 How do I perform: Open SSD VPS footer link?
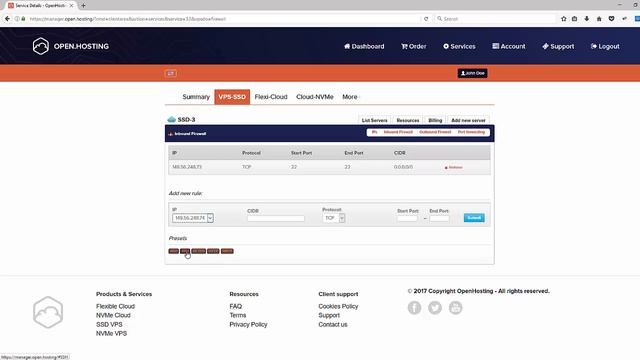109,324
